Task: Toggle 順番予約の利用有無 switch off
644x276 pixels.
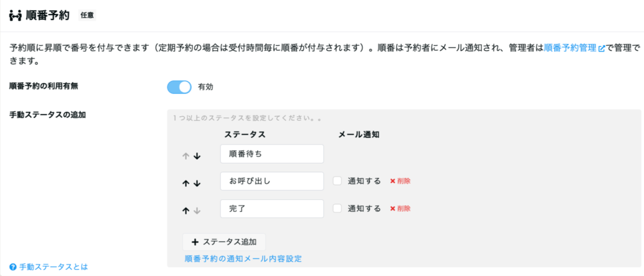Action: pyautogui.click(x=179, y=87)
